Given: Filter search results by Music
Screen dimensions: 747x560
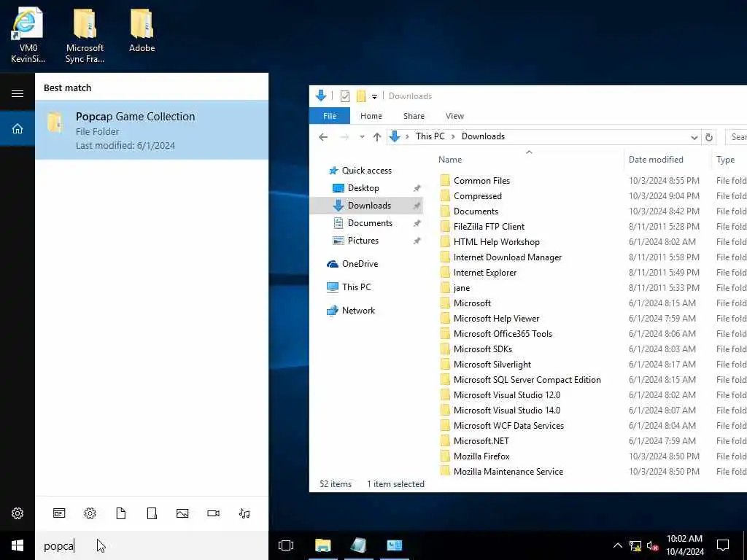Looking at the screenshot, I should [244, 513].
